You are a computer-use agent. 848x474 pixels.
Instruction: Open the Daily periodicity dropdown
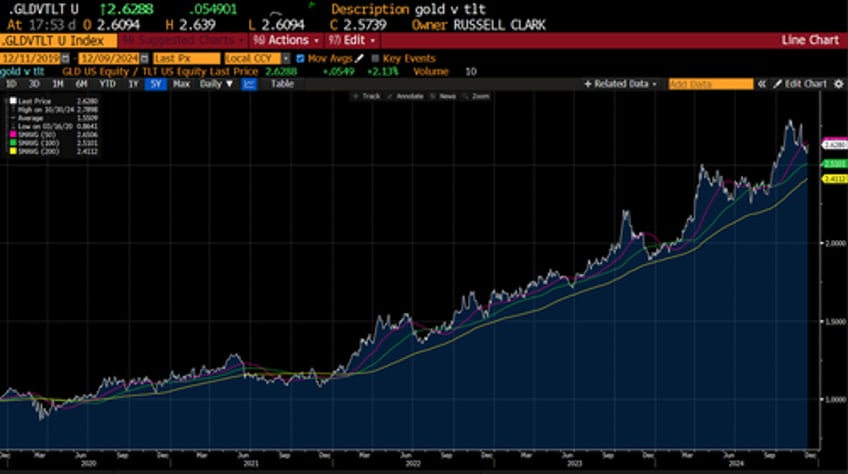click(x=216, y=84)
